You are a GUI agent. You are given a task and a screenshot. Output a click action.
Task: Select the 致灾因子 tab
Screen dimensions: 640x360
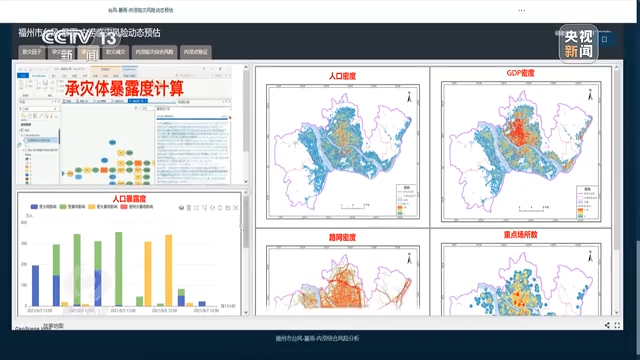coord(32,52)
